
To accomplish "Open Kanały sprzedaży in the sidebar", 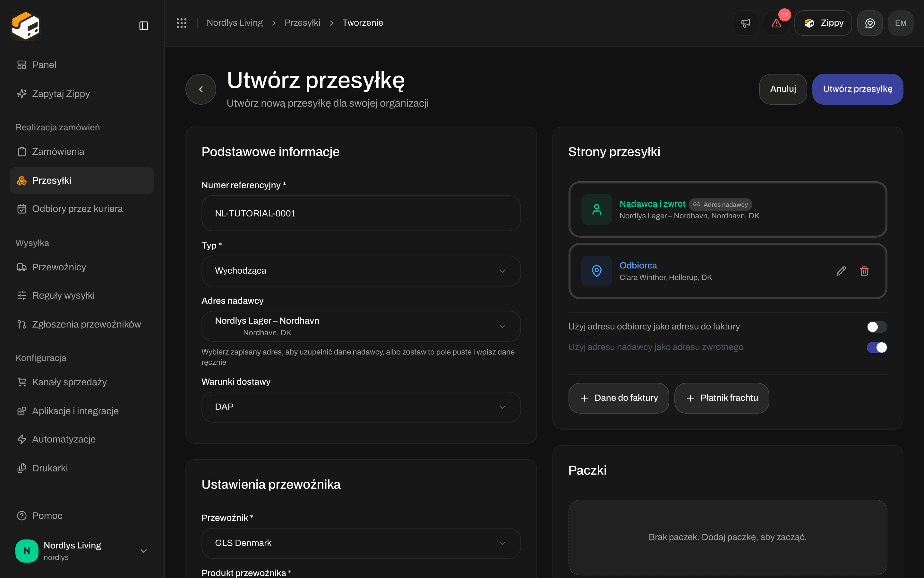I will 82,382.
